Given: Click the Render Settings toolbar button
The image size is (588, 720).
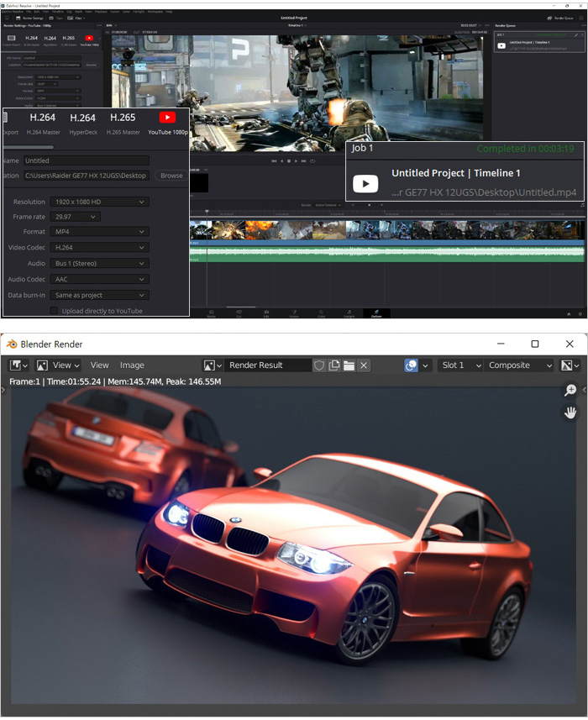Looking at the screenshot, I should tap(30, 18).
